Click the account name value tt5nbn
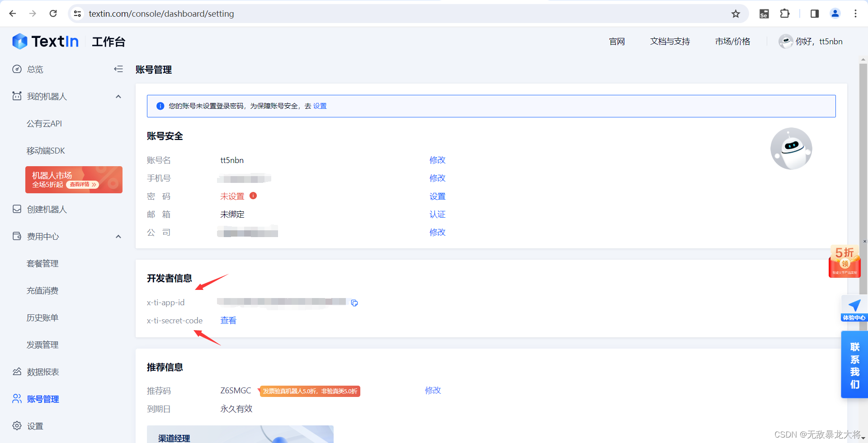This screenshot has height=443, width=868. coord(232,160)
